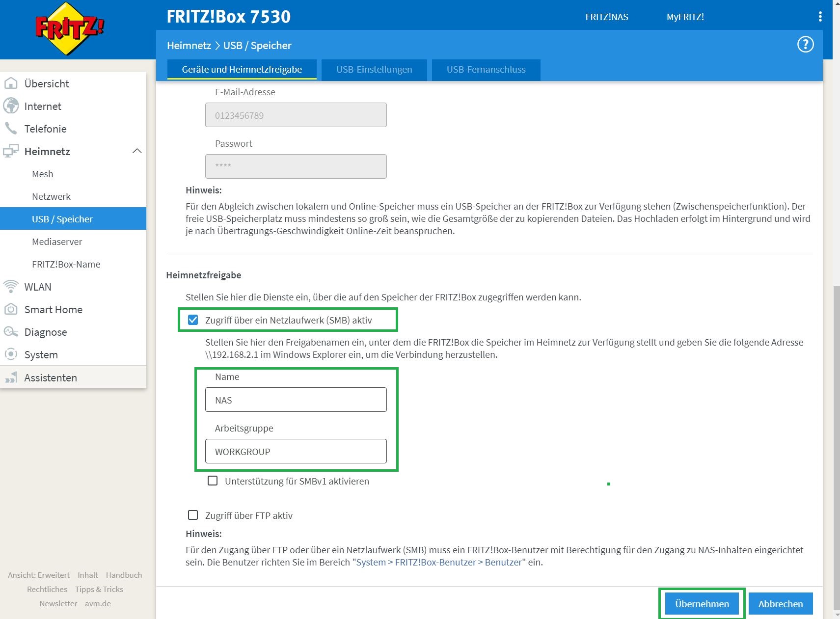This screenshot has height=619, width=840.
Task: Click the Heimnetz computer icon
Action: (11, 151)
